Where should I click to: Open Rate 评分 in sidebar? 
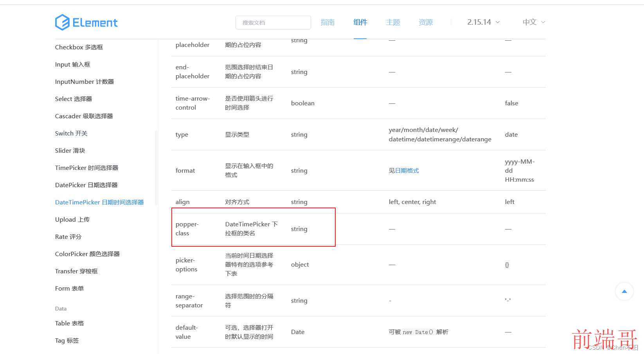coord(68,237)
